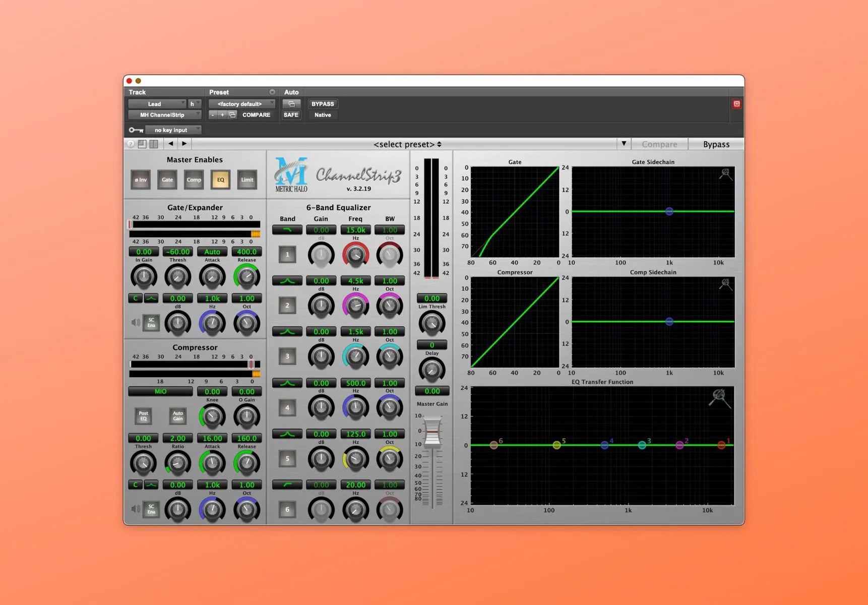Click the COMPARE button in Preset section

(256, 115)
